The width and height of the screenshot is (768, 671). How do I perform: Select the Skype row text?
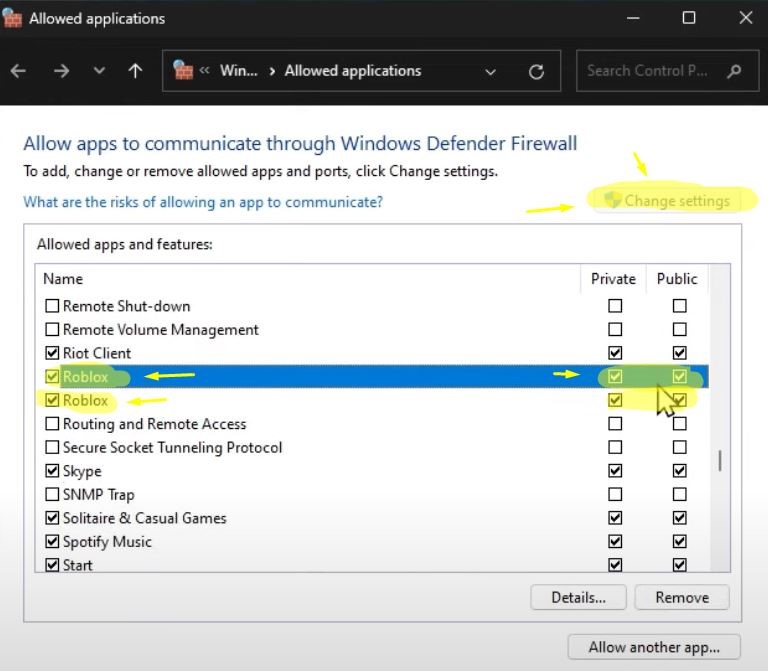coord(82,471)
